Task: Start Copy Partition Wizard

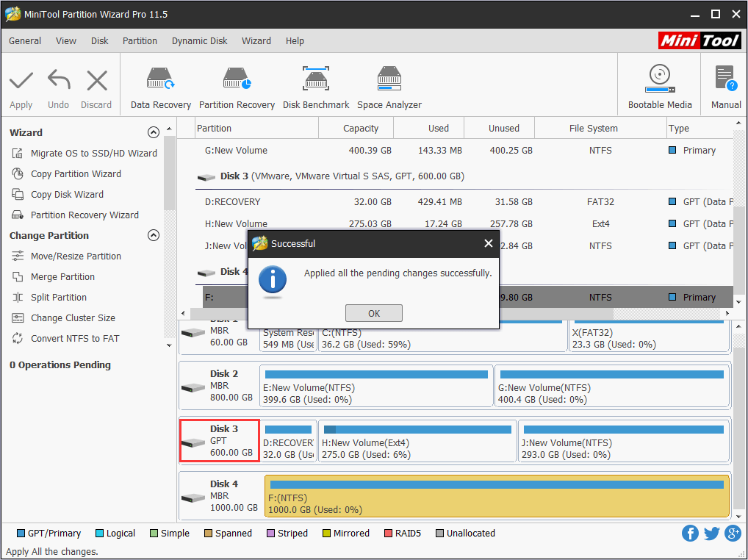Action: 76,173
